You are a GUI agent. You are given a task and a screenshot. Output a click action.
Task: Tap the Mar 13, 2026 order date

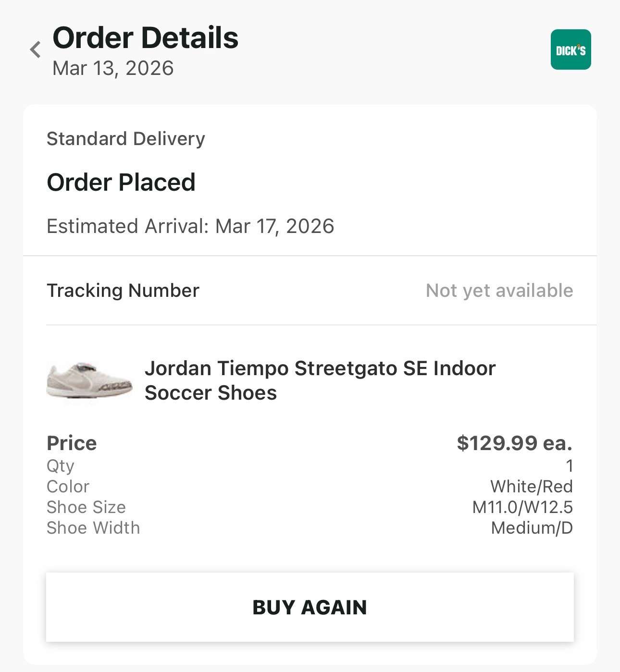click(x=113, y=68)
